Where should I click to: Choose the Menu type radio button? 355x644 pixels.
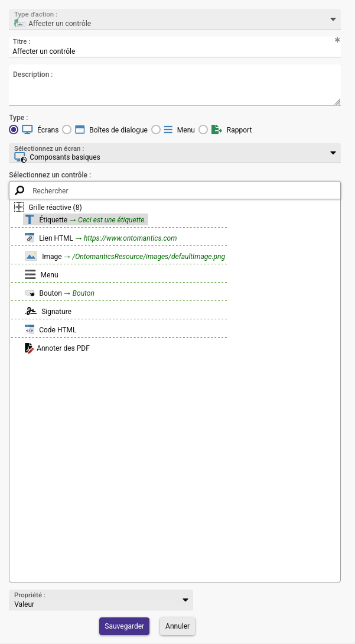pyautogui.click(x=155, y=130)
